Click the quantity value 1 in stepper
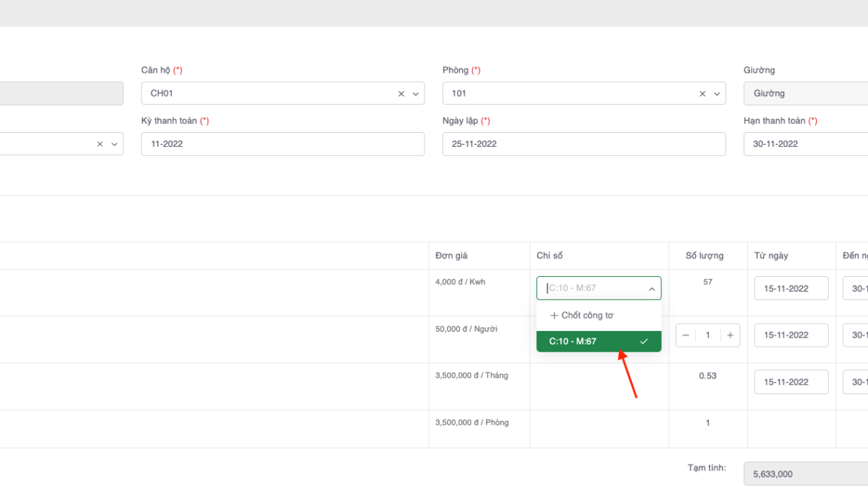 (x=708, y=335)
